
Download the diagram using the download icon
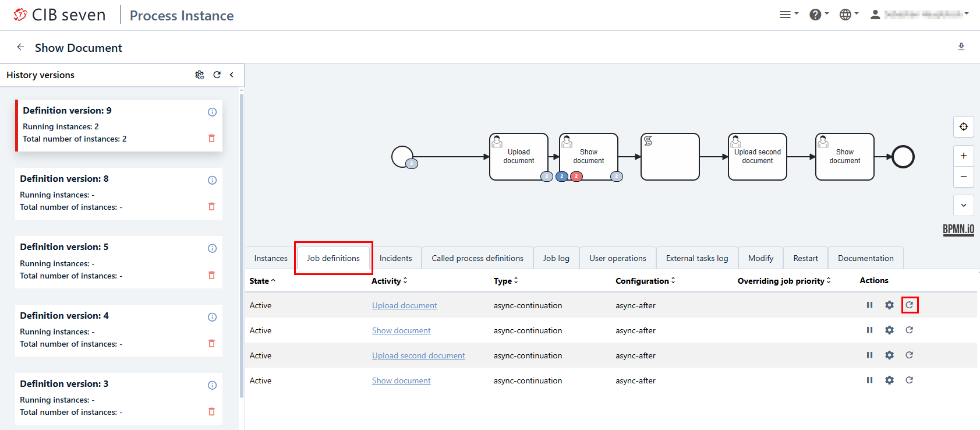click(961, 47)
